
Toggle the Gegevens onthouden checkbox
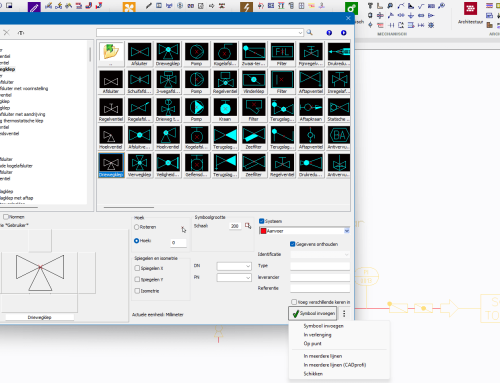click(293, 244)
